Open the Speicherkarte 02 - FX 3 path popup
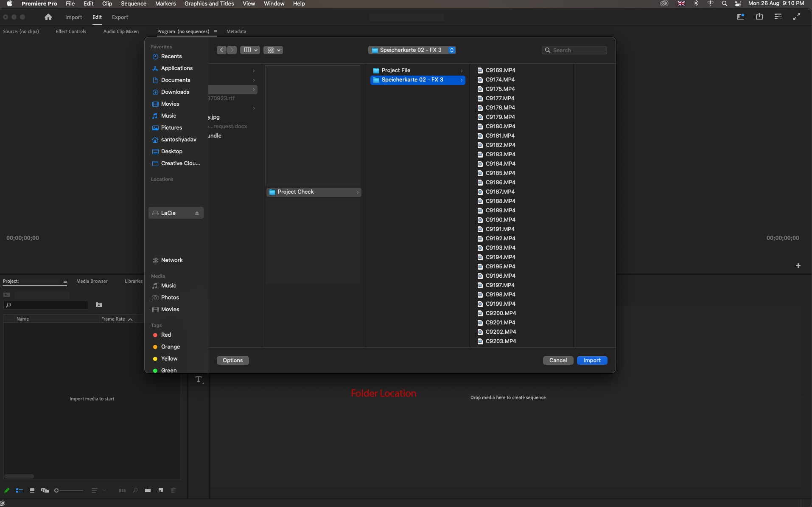The height and width of the screenshot is (507, 812). click(x=412, y=50)
